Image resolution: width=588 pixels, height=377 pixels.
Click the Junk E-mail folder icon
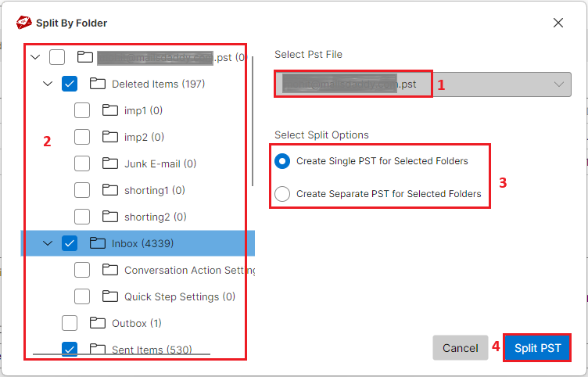pos(110,163)
